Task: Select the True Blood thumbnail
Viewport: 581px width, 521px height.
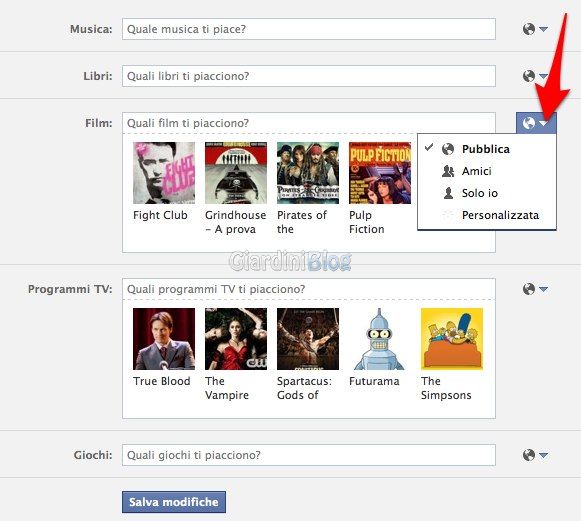Action: (x=164, y=339)
